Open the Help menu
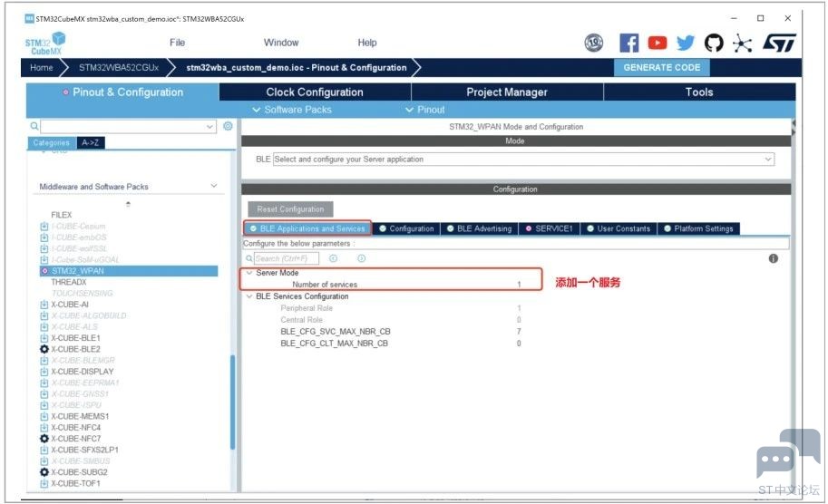Image resolution: width=828 pixels, height=504 pixels. [x=367, y=43]
